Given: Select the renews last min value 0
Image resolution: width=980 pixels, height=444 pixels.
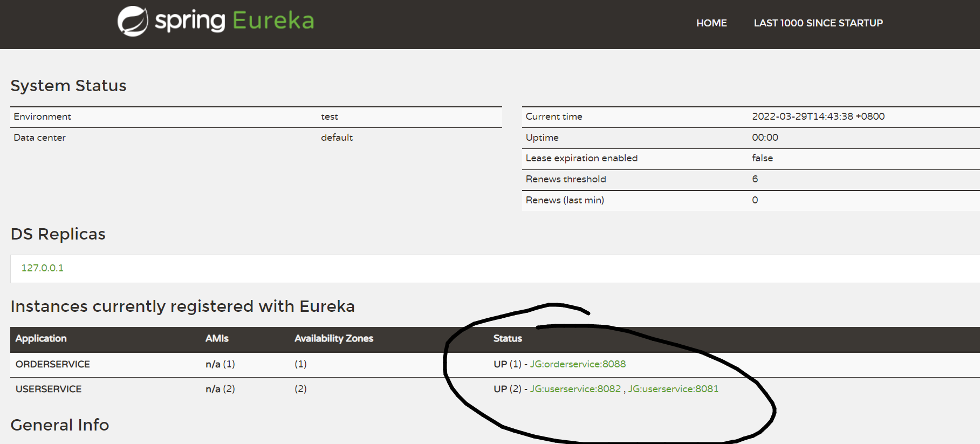Looking at the screenshot, I should pos(755,200).
